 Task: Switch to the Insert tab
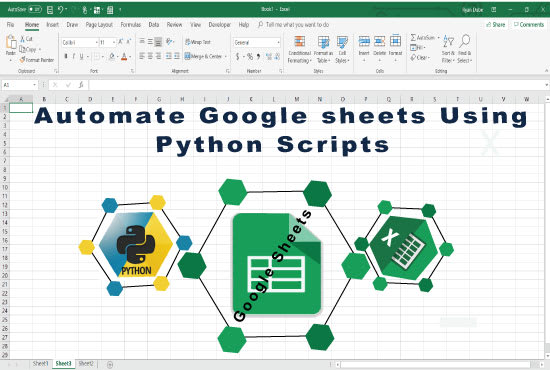tap(53, 25)
